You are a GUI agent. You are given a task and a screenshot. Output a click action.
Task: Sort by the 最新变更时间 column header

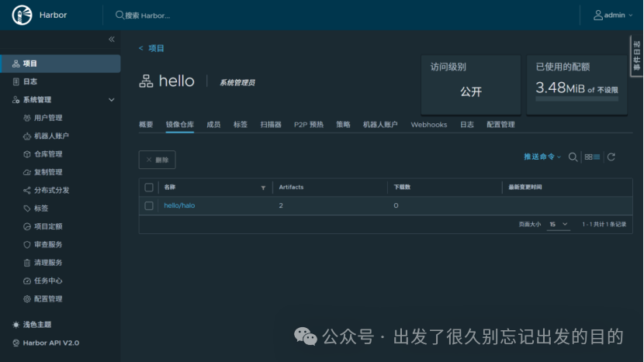[525, 187]
